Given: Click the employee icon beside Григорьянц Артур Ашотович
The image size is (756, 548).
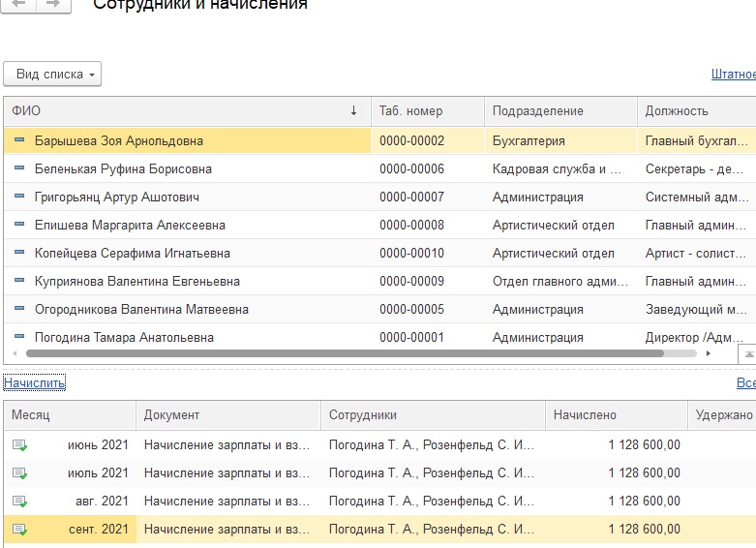Looking at the screenshot, I should point(19,196).
